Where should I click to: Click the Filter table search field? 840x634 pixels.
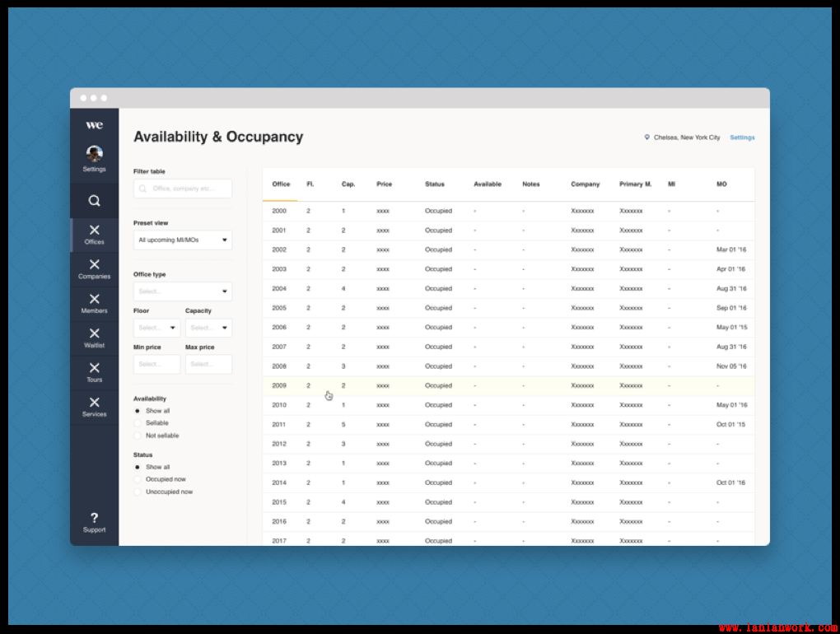click(183, 189)
